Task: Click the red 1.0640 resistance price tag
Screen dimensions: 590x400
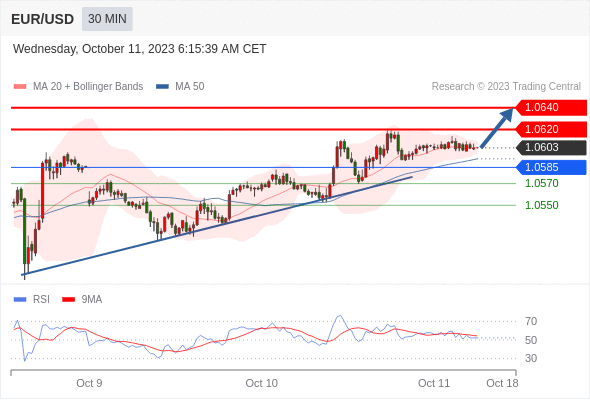Action: (x=551, y=107)
